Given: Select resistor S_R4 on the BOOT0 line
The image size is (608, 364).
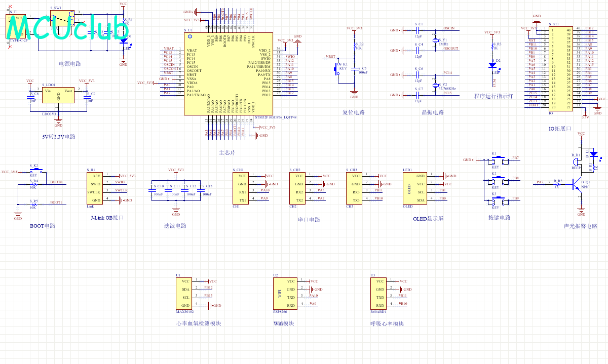Looking at the screenshot, I should tap(34, 184).
